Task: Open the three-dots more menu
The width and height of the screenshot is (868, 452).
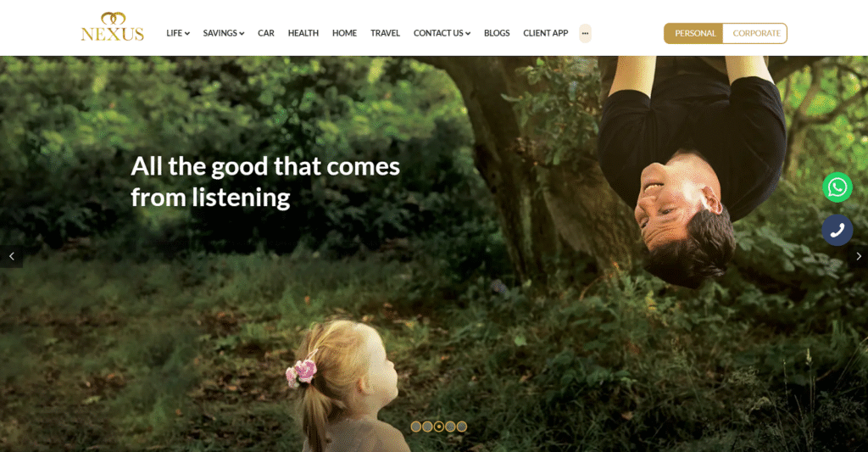Action: [x=585, y=33]
